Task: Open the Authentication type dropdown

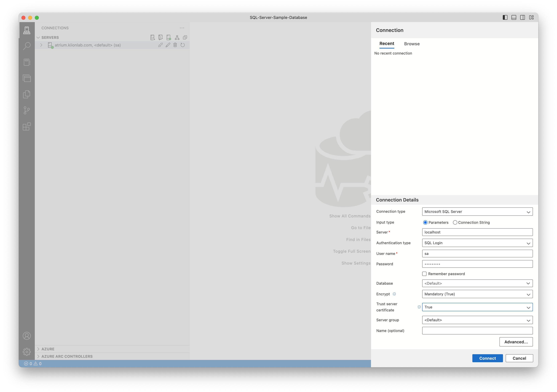Action: click(477, 243)
